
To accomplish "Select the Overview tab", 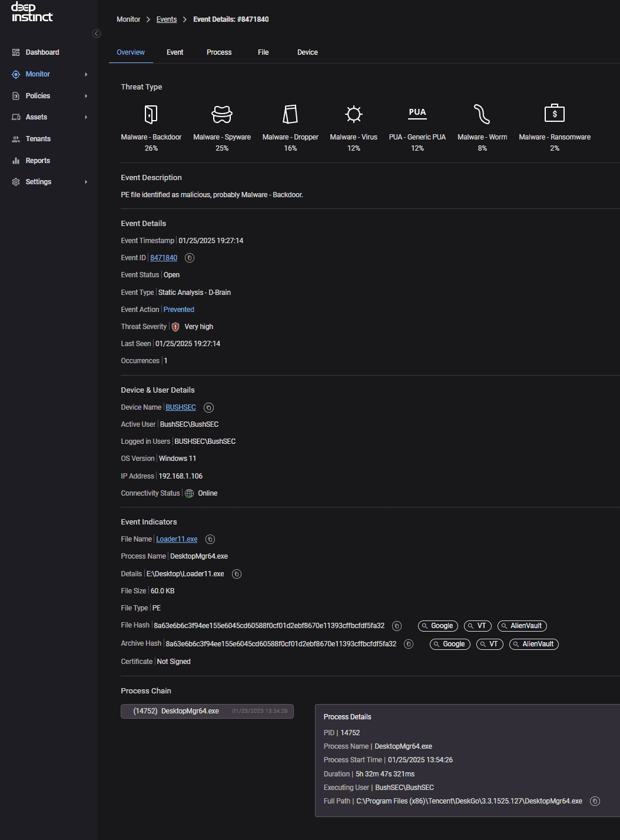I will point(131,52).
